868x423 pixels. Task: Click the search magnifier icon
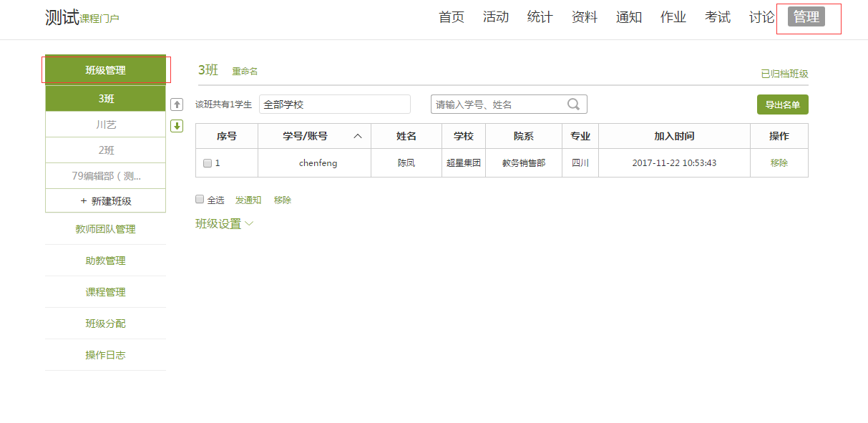(x=573, y=104)
